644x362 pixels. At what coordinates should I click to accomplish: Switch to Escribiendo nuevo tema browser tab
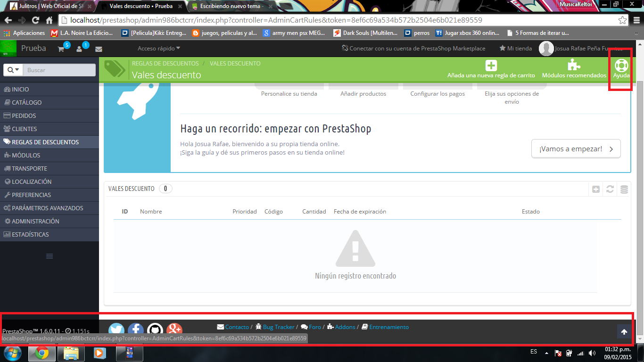pos(231,7)
